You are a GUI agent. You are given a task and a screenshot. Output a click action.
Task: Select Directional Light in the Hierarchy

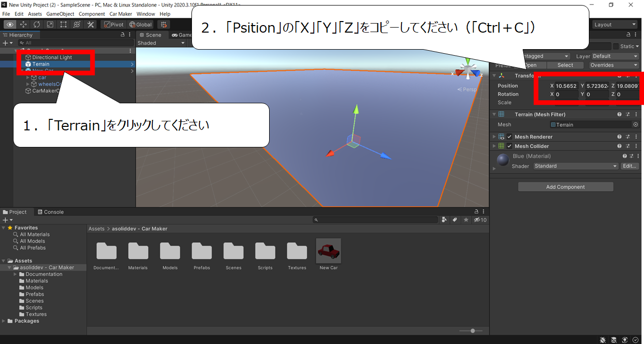pos(52,57)
